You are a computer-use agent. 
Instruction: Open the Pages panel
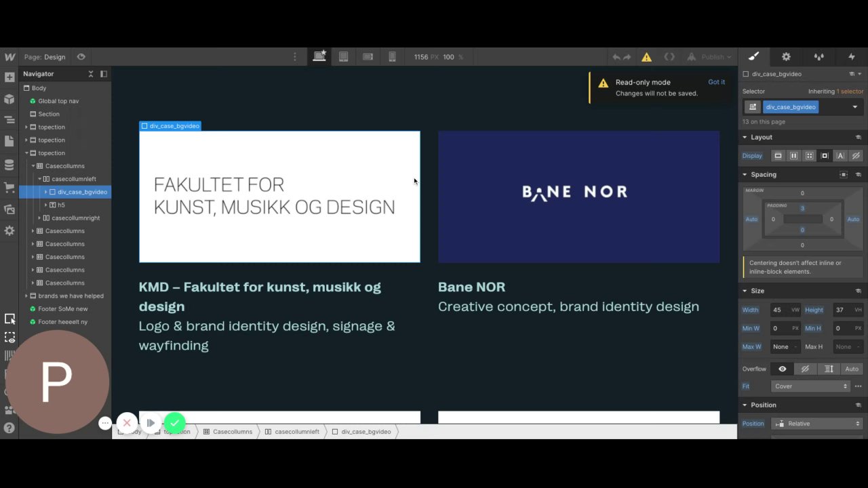coord(9,142)
